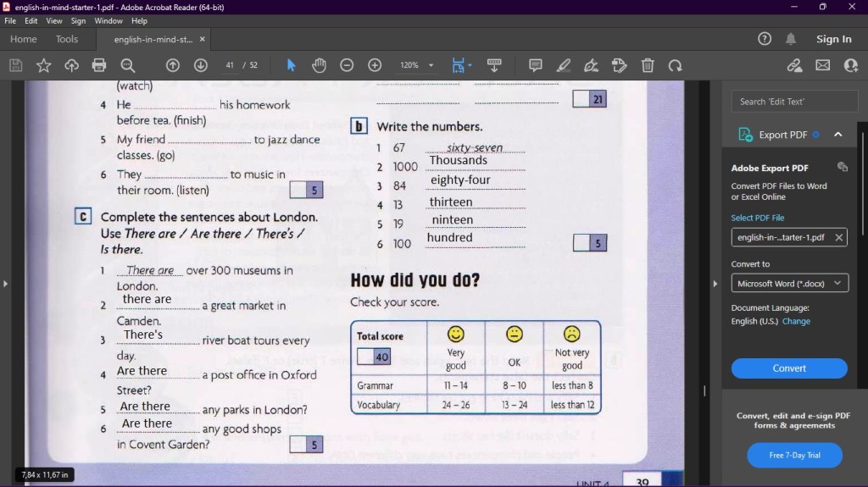Select the Hand pan tool
Screen dimensions: 868x487
(319, 65)
